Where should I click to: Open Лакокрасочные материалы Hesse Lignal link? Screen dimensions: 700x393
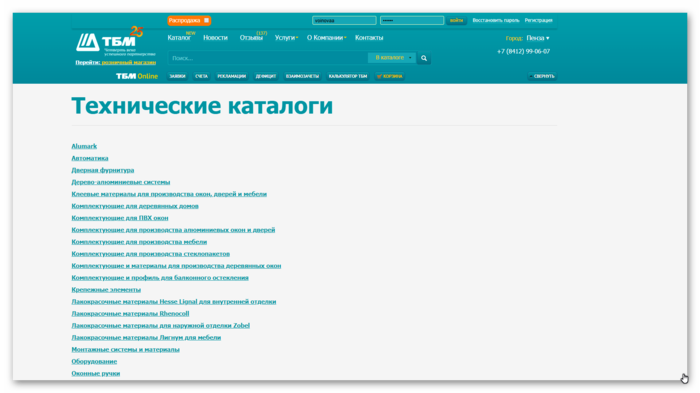point(174,301)
